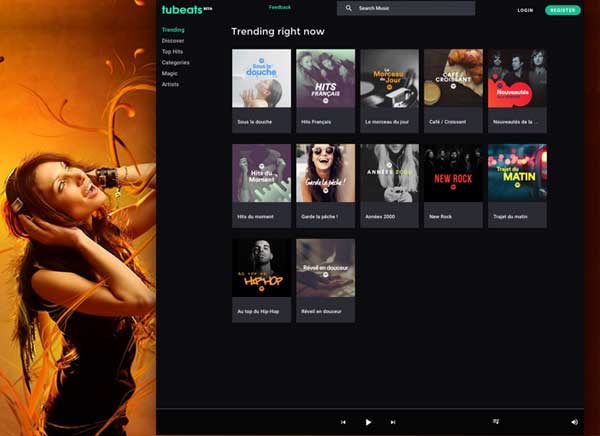Navigate to Categories in sidebar
Image resolution: width=600 pixels, height=436 pixels.
[175, 62]
